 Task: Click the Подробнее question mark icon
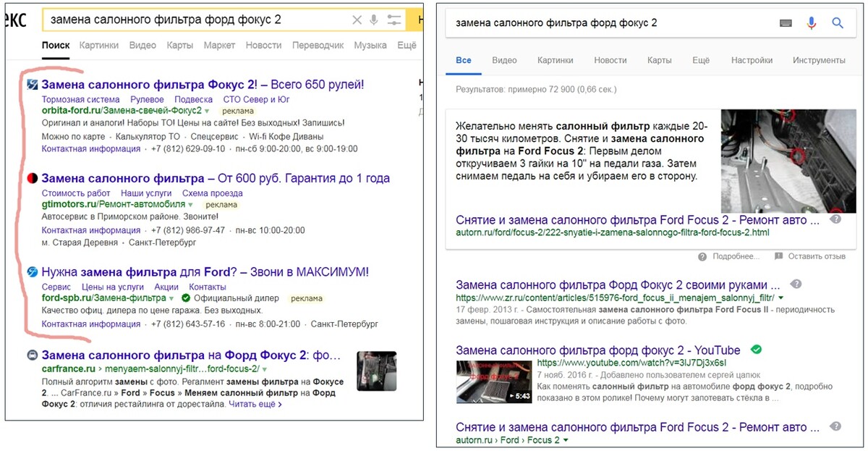702,256
